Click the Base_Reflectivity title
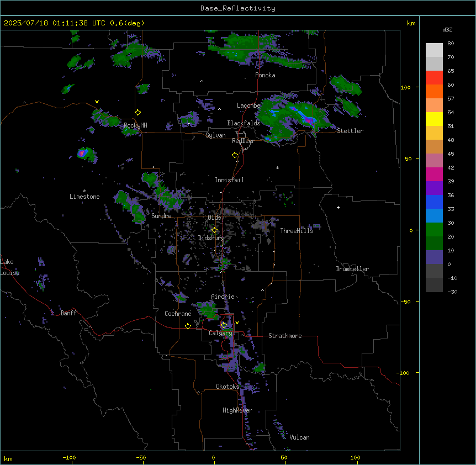 tap(238, 8)
